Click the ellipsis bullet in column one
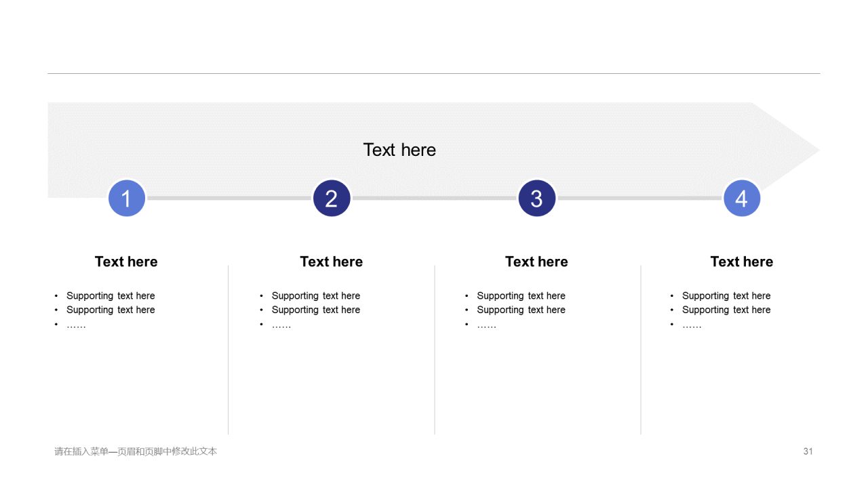 click(x=76, y=325)
